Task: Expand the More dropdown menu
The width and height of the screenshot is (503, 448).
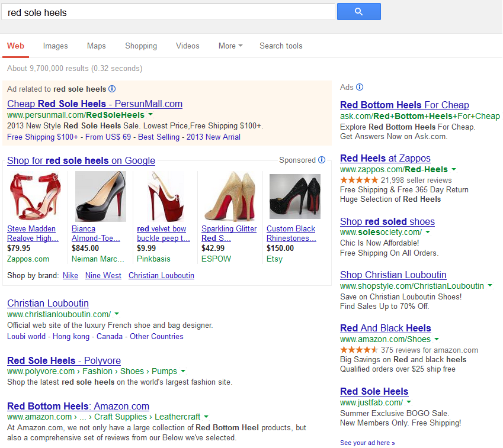Action: (230, 46)
